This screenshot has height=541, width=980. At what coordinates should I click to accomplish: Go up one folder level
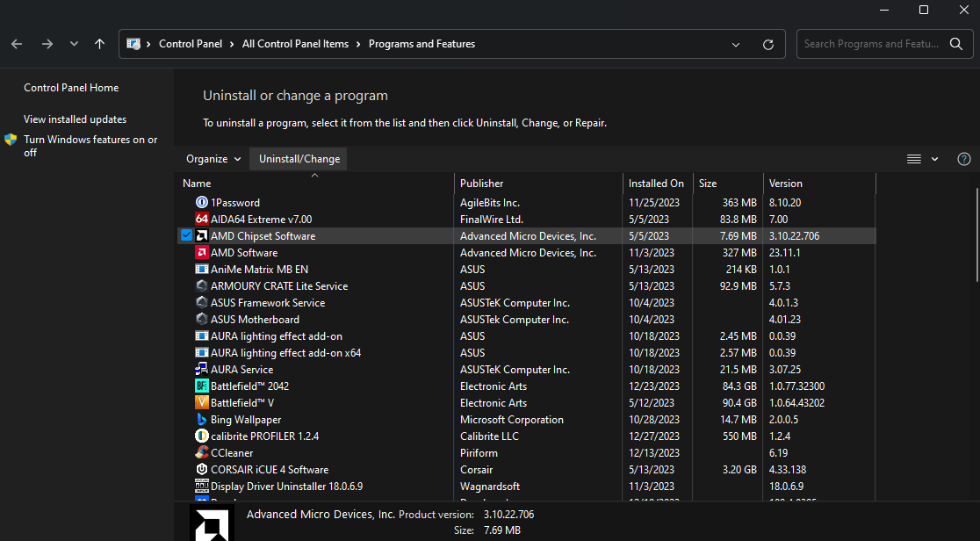pos(100,44)
